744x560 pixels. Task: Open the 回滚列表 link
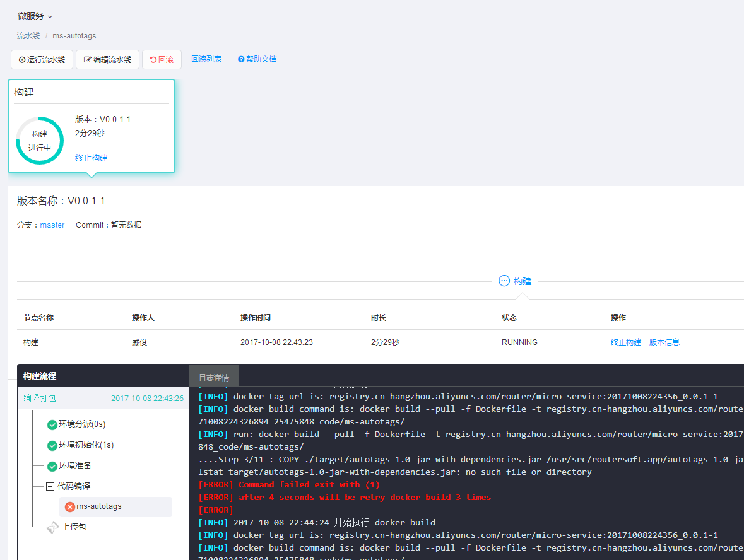click(x=206, y=59)
